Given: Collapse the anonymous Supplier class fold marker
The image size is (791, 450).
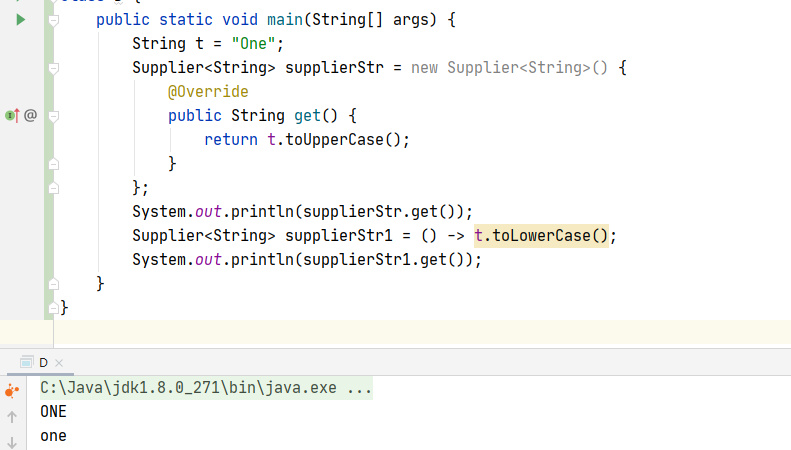Looking at the screenshot, I should pos(53,68).
